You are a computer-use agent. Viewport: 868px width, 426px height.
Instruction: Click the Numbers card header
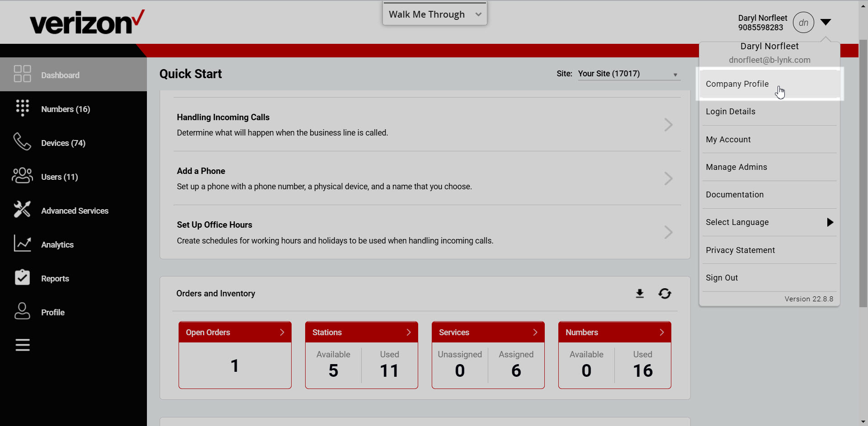615,332
